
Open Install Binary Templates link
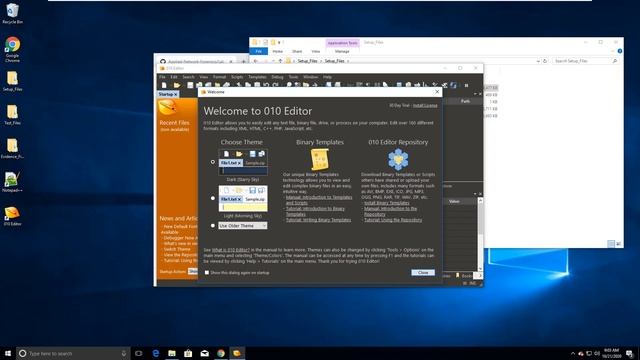coord(387,203)
